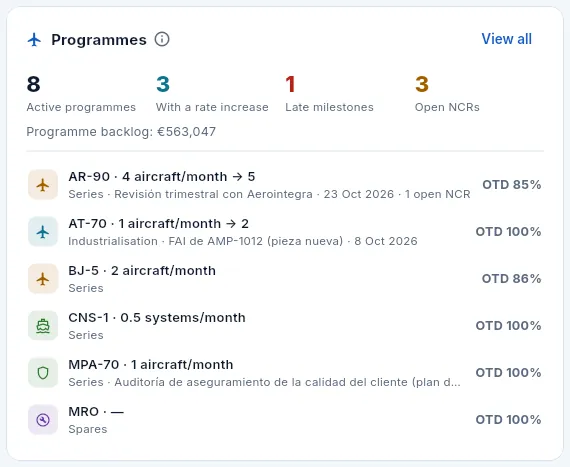This screenshot has height=467, width=570.
Task: Click the airplane icon beside Programmes heading
Action: click(34, 40)
